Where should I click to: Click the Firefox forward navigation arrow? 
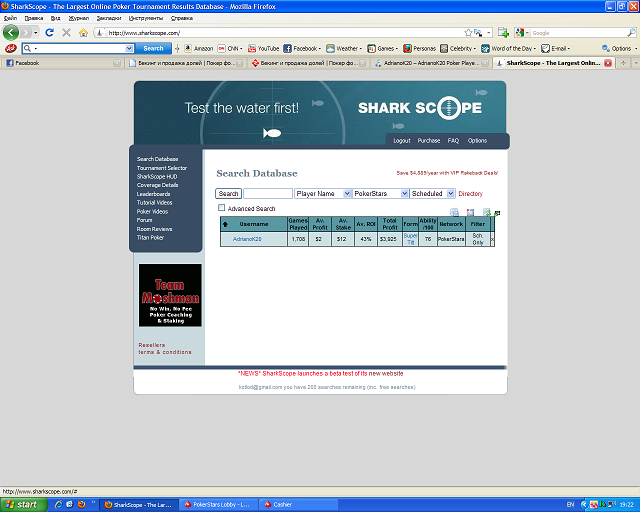point(26,33)
